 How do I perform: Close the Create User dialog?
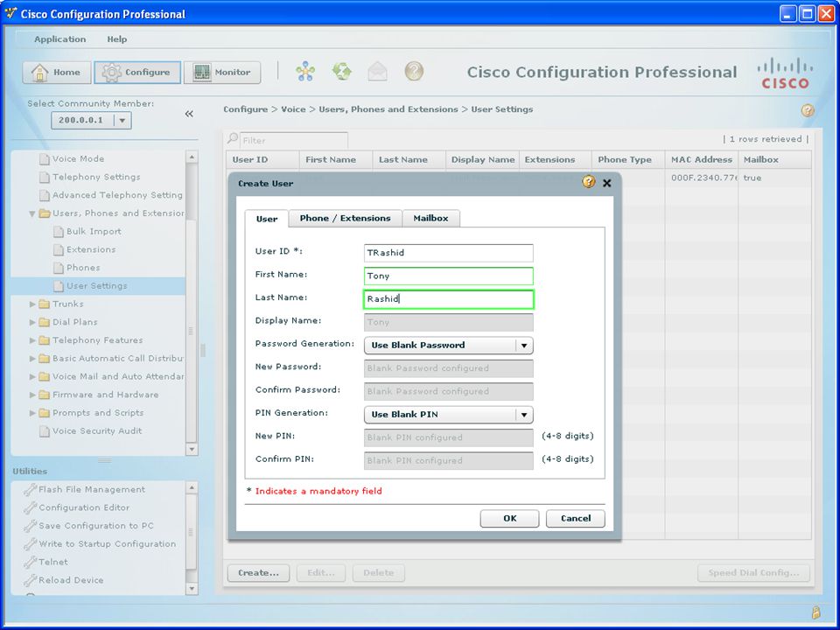[607, 183]
